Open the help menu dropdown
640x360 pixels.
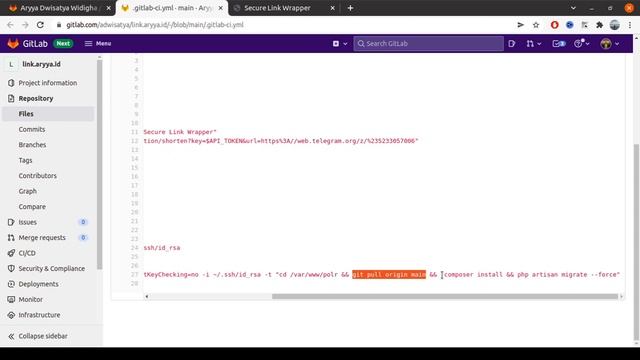pyautogui.click(x=581, y=43)
